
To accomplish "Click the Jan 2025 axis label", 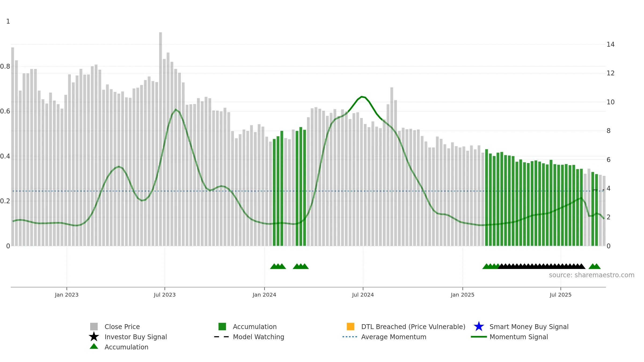I will 463,295.
